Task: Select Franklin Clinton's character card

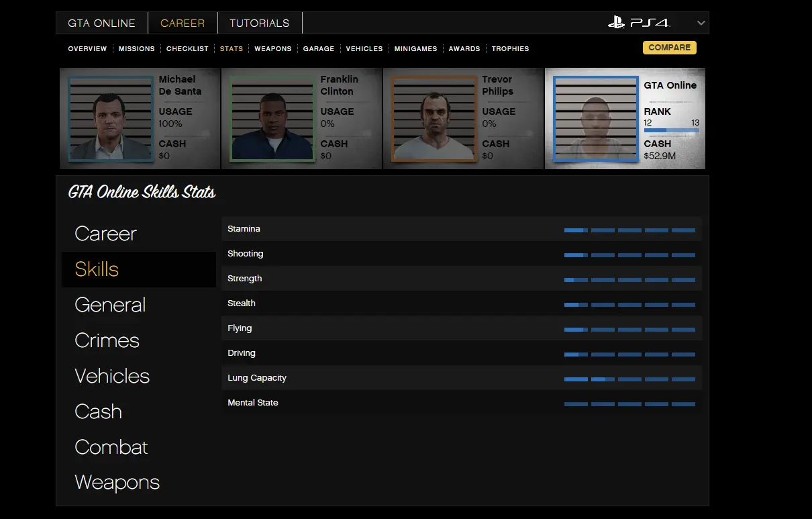Action: [x=301, y=119]
